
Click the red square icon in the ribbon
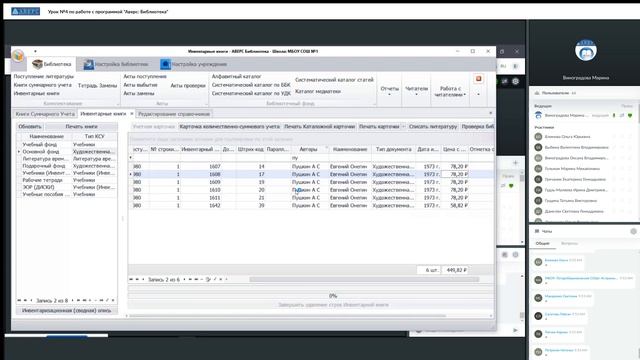478,79
